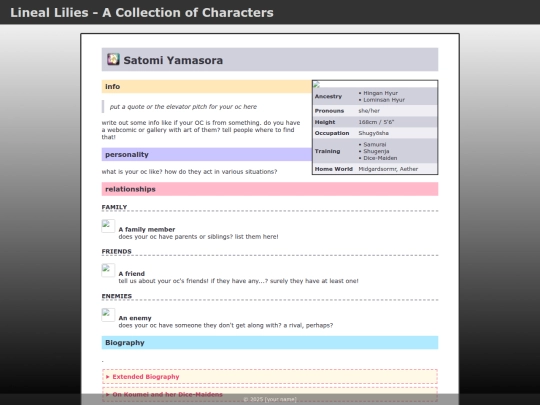Image resolution: width=540 pixels, height=405 pixels.
Task: Click the ENEMIES subheading
Action: (x=117, y=296)
